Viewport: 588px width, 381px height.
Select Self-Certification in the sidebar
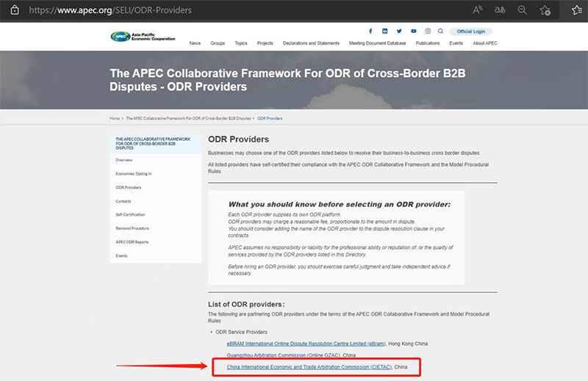[x=130, y=214]
